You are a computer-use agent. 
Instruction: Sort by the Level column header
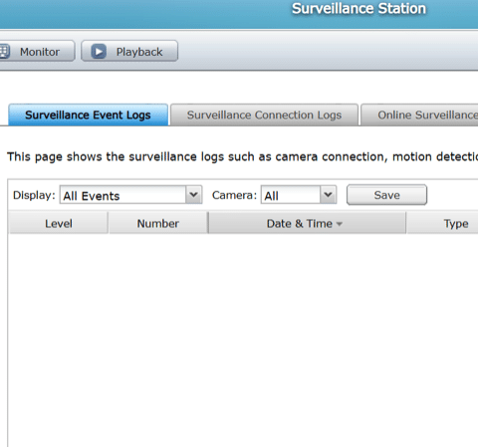59,223
